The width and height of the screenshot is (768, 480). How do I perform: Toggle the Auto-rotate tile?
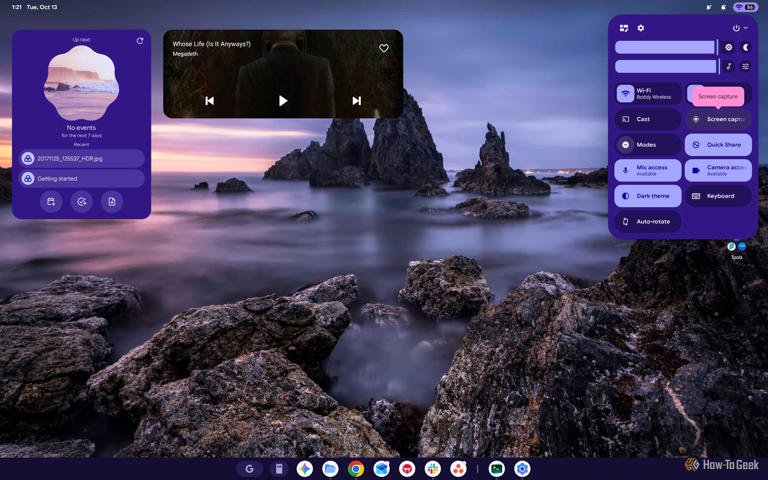click(648, 221)
